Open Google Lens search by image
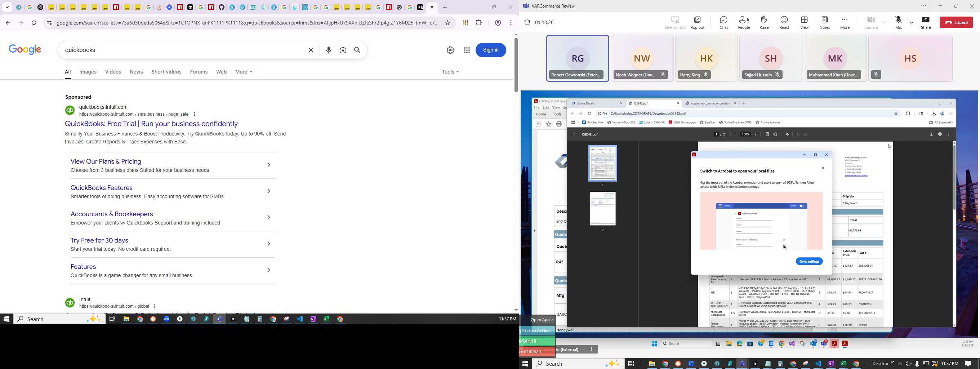Image resolution: width=980 pixels, height=369 pixels. 343,50
